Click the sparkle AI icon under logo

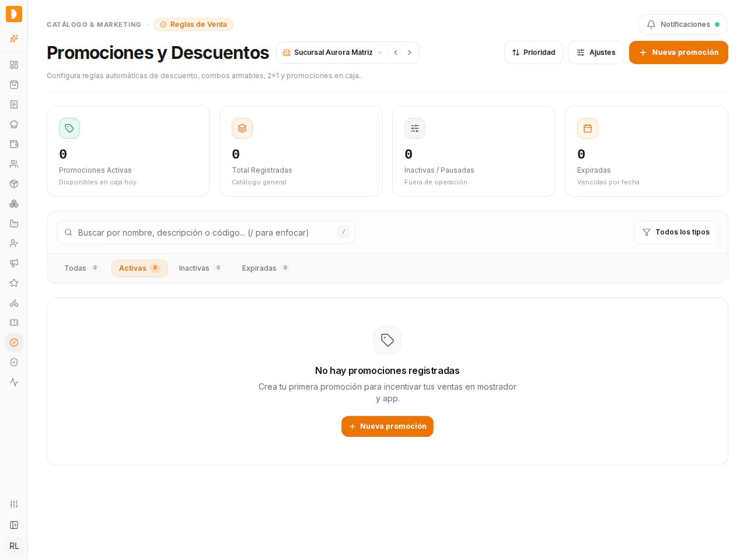tap(14, 38)
